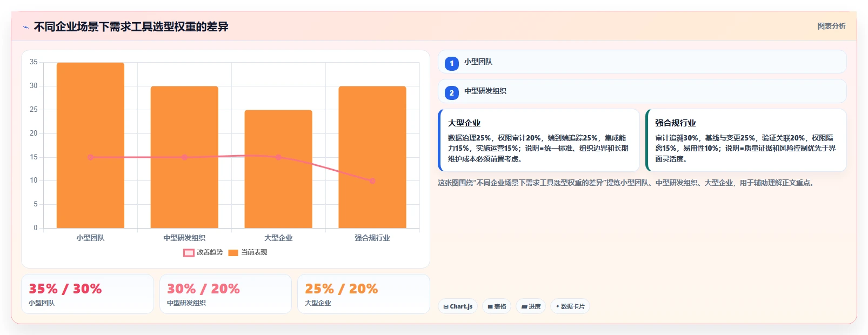
Task: Click the 数据卡片 star icon
Action: click(x=558, y=306)
